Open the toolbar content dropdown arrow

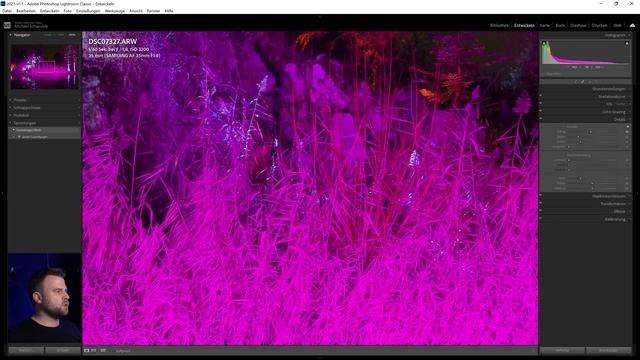coord(533,350)
